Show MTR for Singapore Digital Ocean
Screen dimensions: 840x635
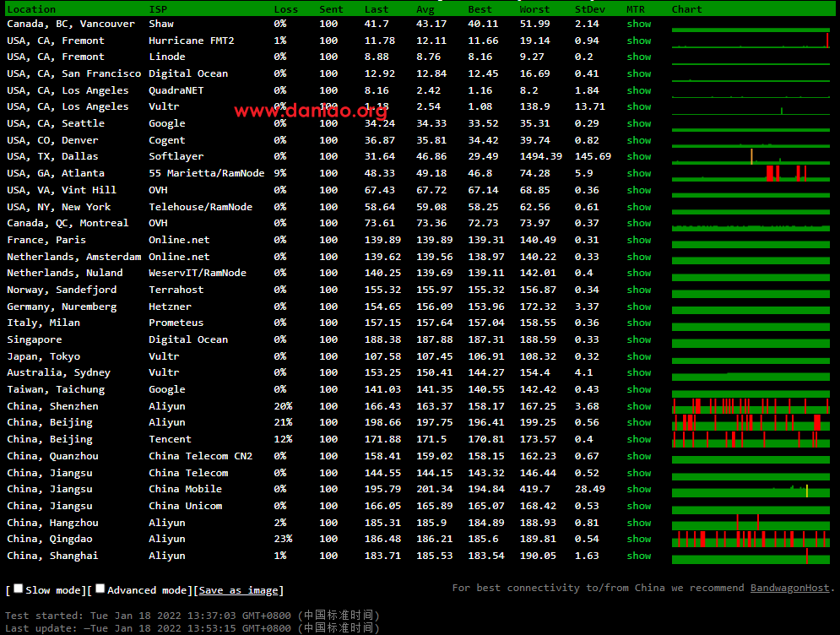click(639, 339)
